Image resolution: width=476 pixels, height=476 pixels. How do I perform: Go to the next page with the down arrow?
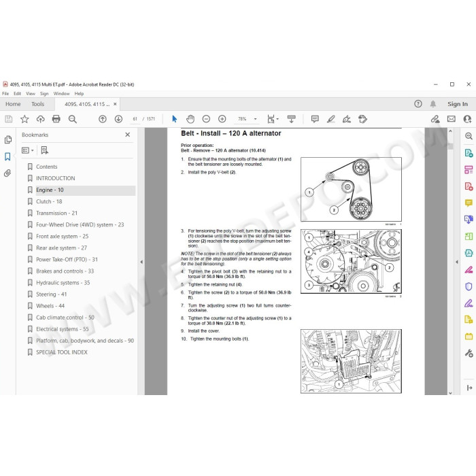(118, 119)
